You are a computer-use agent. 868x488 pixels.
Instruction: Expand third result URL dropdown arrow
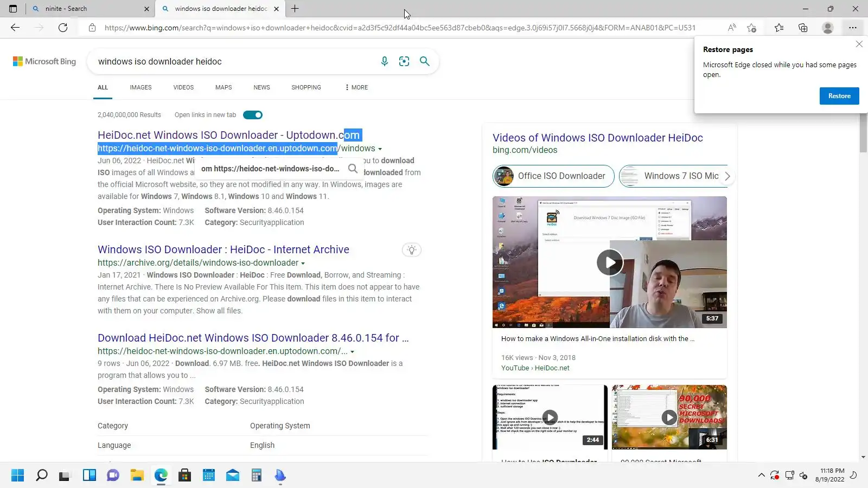(352, 352)
